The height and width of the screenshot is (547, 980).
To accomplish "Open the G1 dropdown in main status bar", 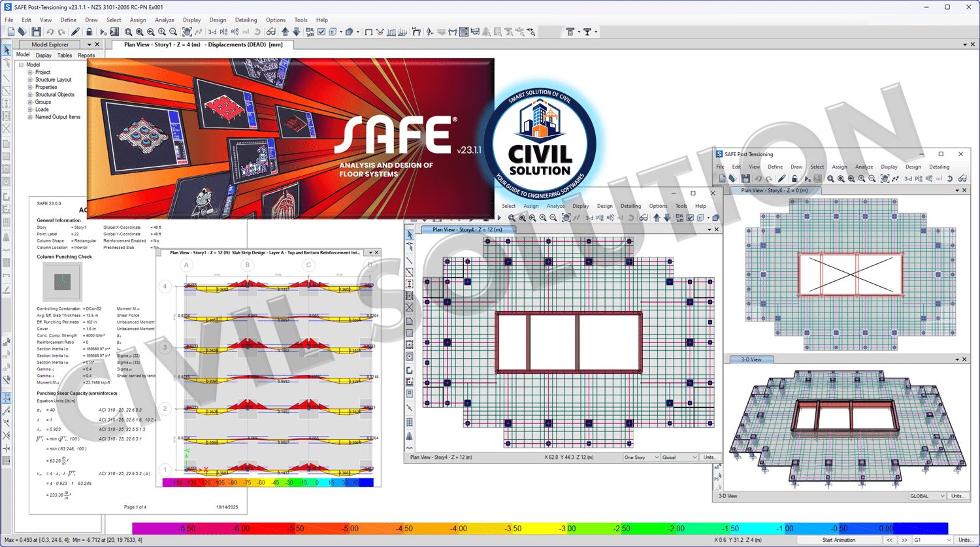I will (933, 540).
